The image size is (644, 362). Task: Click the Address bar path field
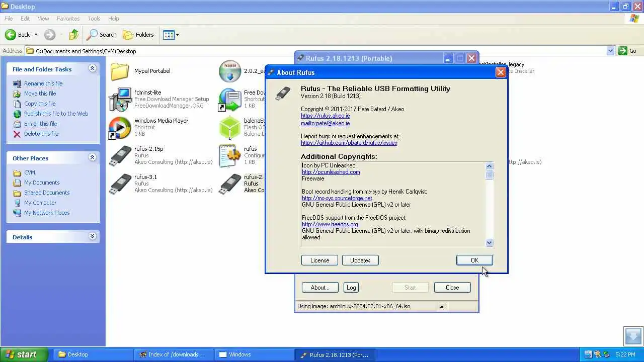point(315,51)
